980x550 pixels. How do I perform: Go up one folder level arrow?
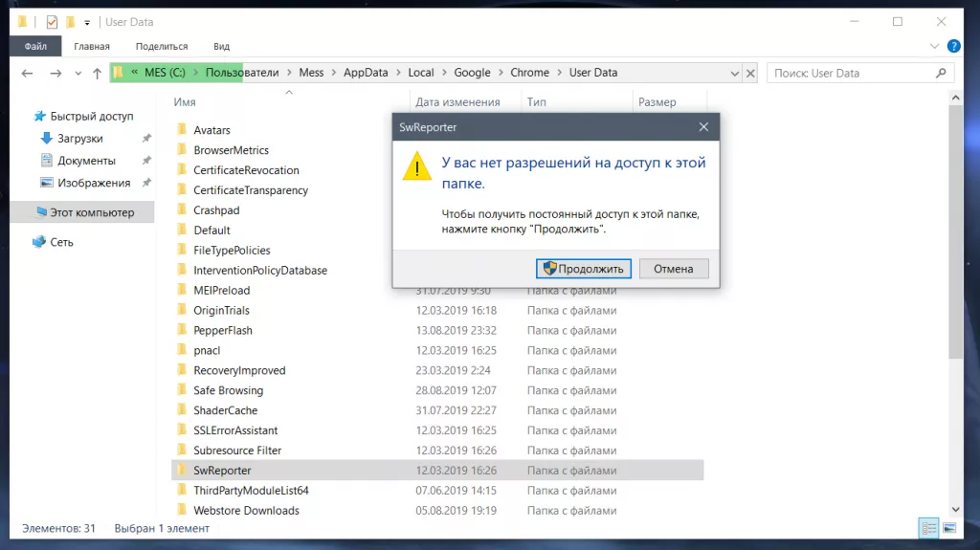[x=97, y=73]
